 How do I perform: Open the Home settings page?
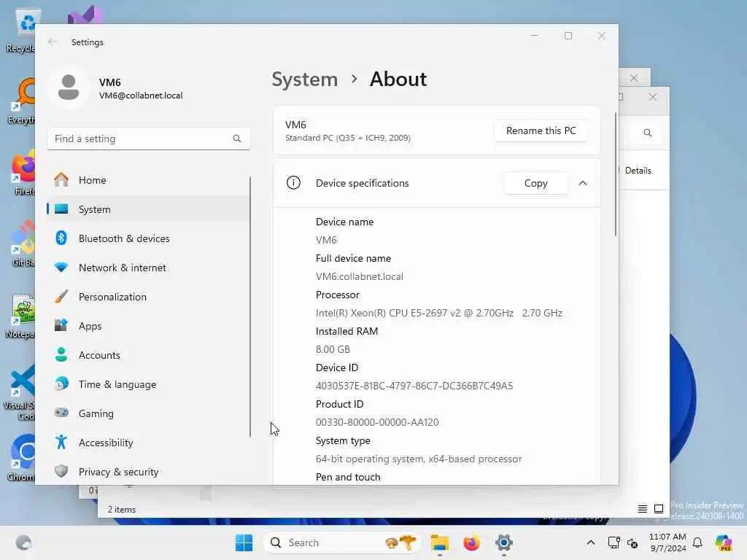point(147,180)
